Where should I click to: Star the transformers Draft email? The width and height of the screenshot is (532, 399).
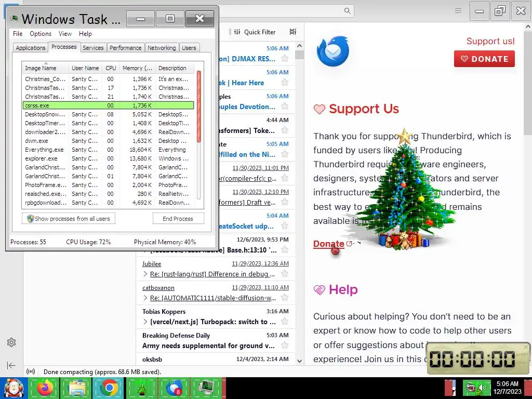pyautogui.click(x=285, y=202)
